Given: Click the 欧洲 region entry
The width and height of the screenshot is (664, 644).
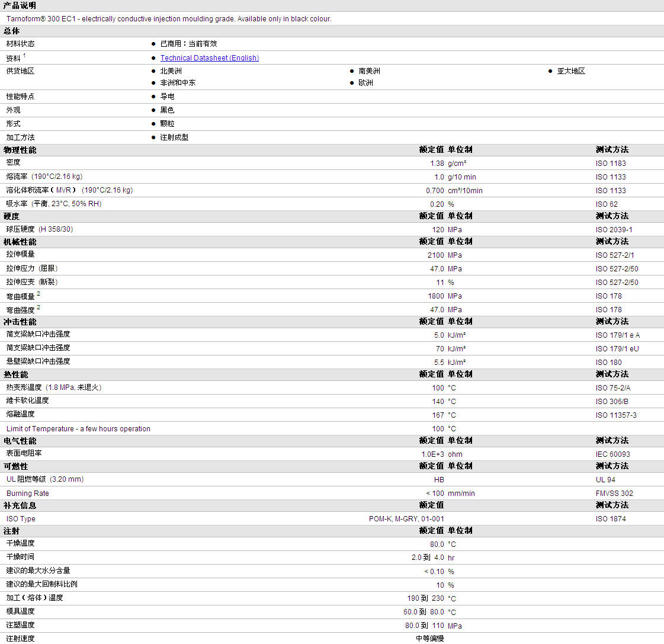Looking at the screenshot, I should click(x=366, y=82).
